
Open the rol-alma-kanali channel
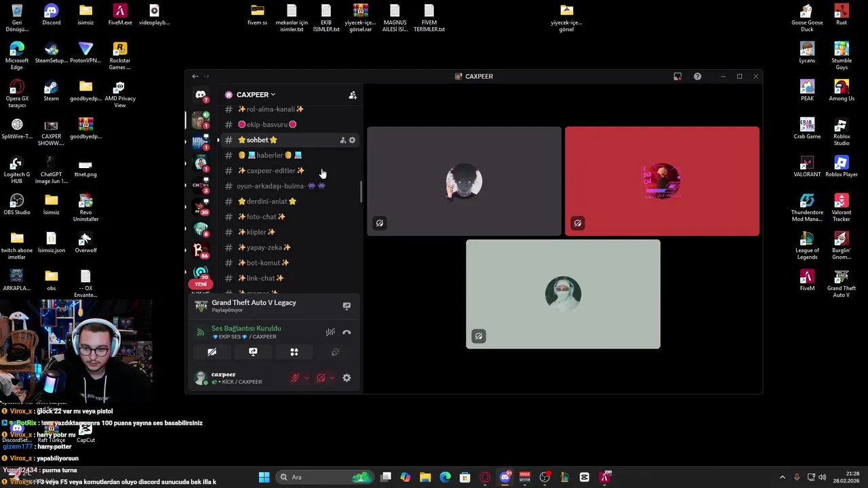[x=290, y=109]
